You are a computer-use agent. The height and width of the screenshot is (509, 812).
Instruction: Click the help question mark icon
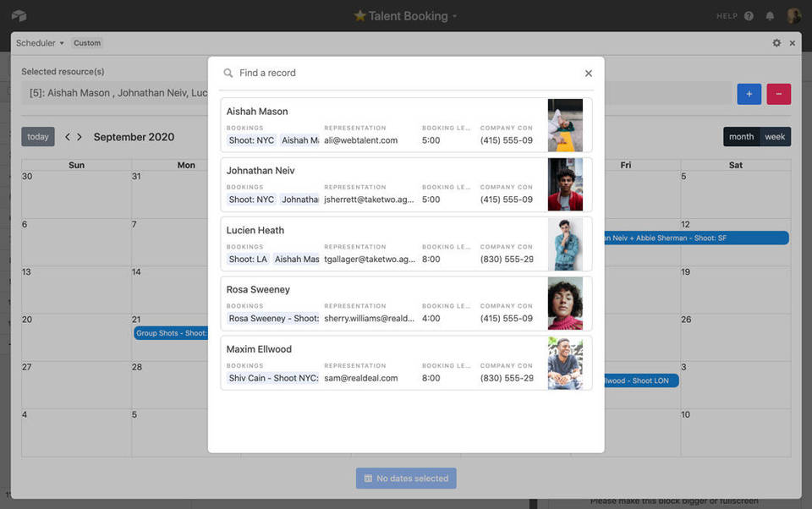click(748, 15)
